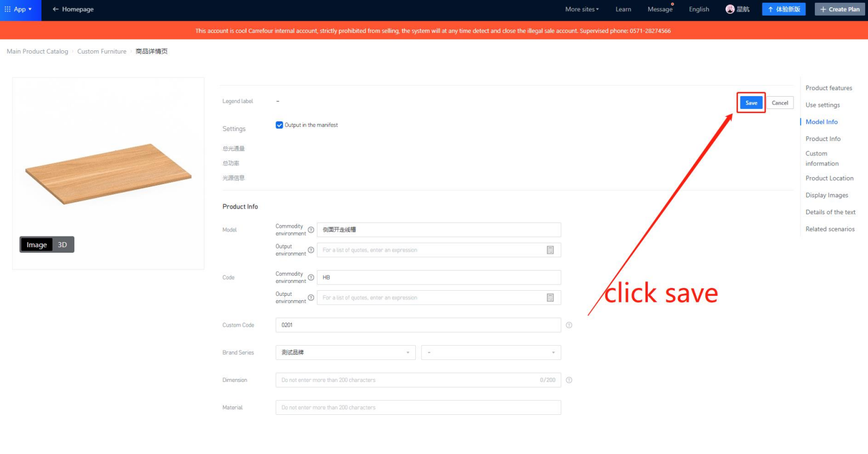Focus the Dimension text field
The width and height of the screenshot is (868, 454).
418,380
